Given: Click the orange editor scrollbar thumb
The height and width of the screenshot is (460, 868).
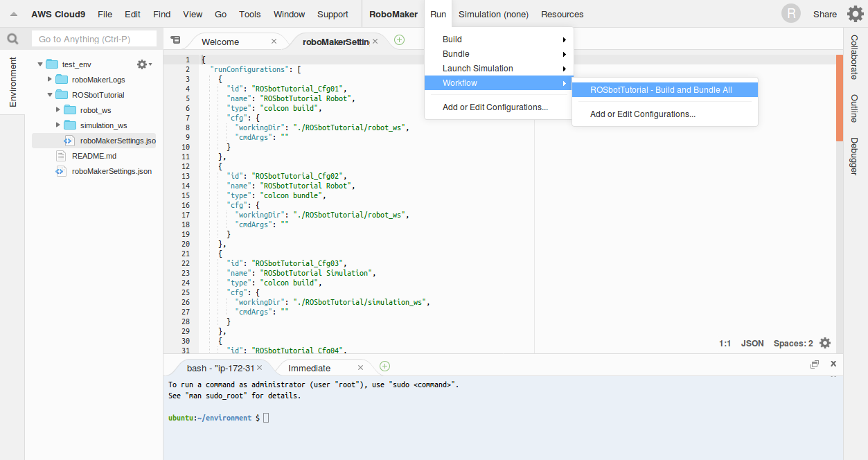Looking at the screenshot, I should point(840,98).
